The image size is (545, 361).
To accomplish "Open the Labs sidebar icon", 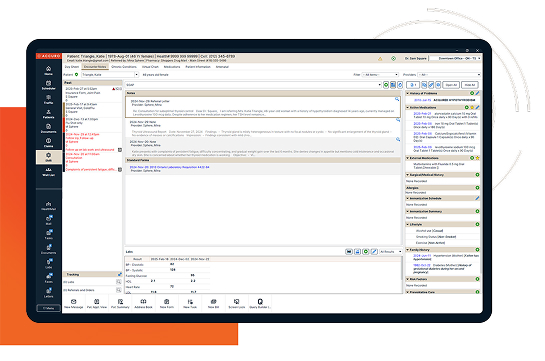I will (49, 264).
